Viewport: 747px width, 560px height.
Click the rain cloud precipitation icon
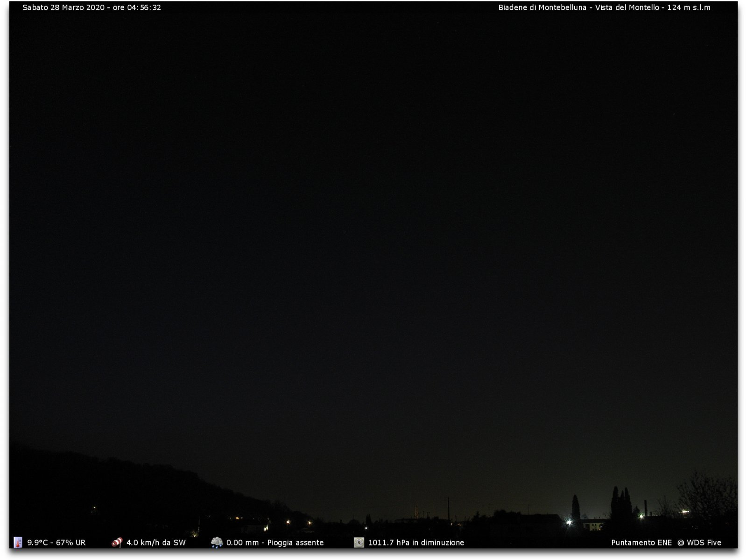coord(217,542)
